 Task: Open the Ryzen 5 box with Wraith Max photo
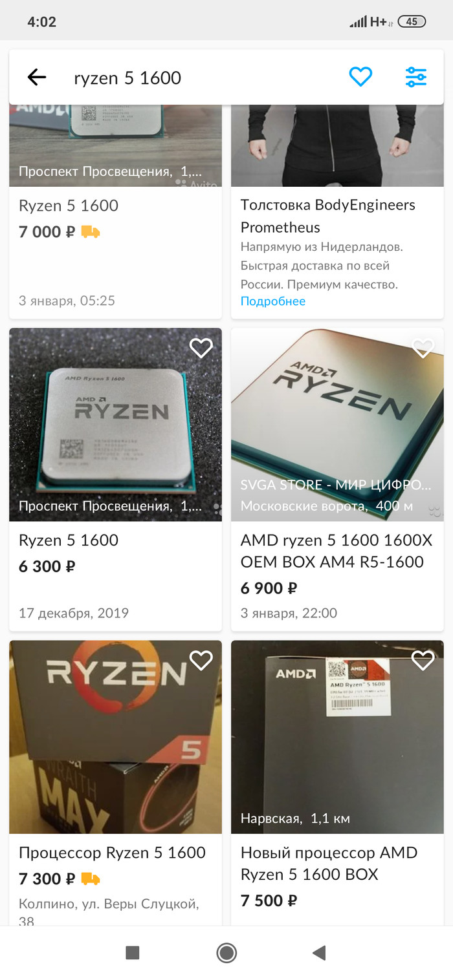pyautogui.click(x=115, y=737)
